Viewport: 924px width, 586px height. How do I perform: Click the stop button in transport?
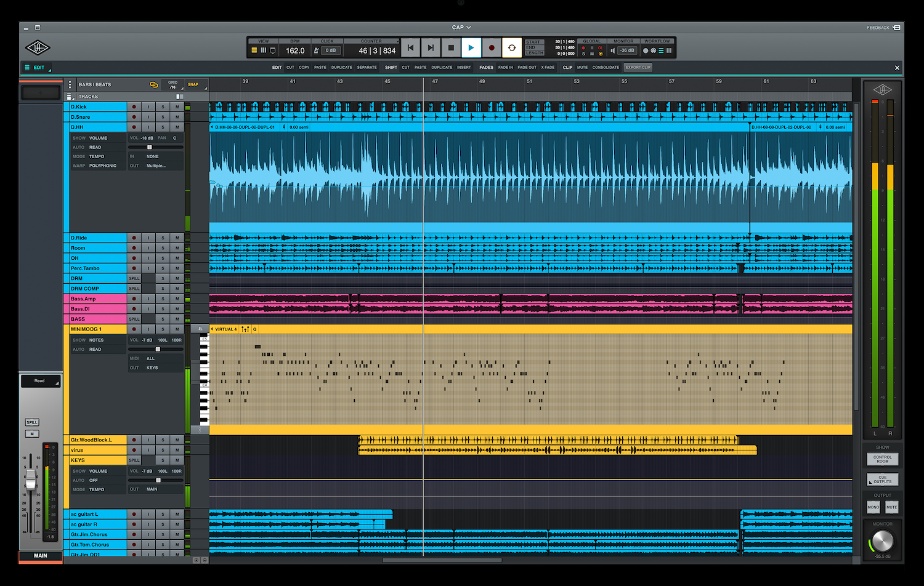tap(451, 48)
